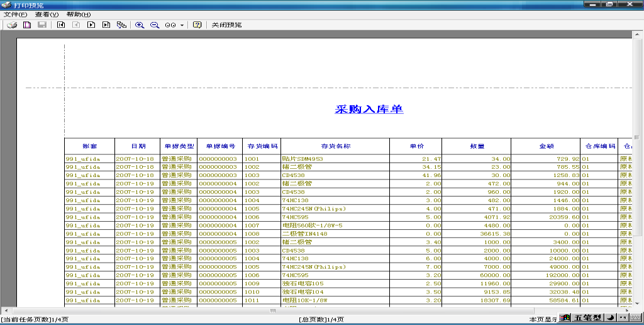Click the horizontal scrollbar thumb

pyautogui.click(x=273, y=311)
